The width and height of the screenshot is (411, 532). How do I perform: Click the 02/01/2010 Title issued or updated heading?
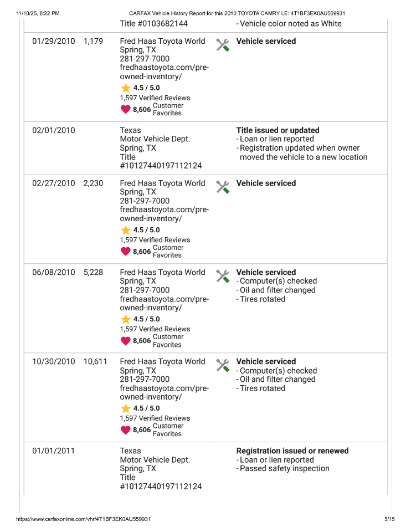coord(278,130)
